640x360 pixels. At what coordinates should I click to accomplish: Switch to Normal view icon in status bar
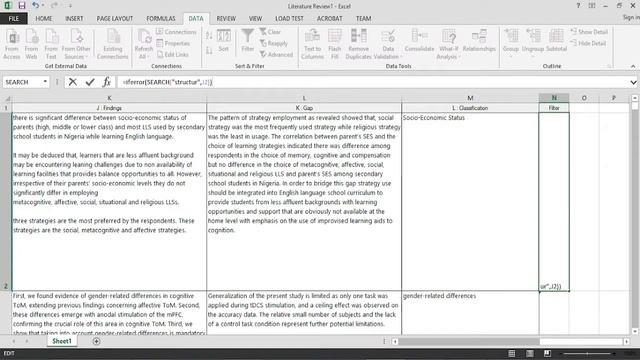(511, 353)
